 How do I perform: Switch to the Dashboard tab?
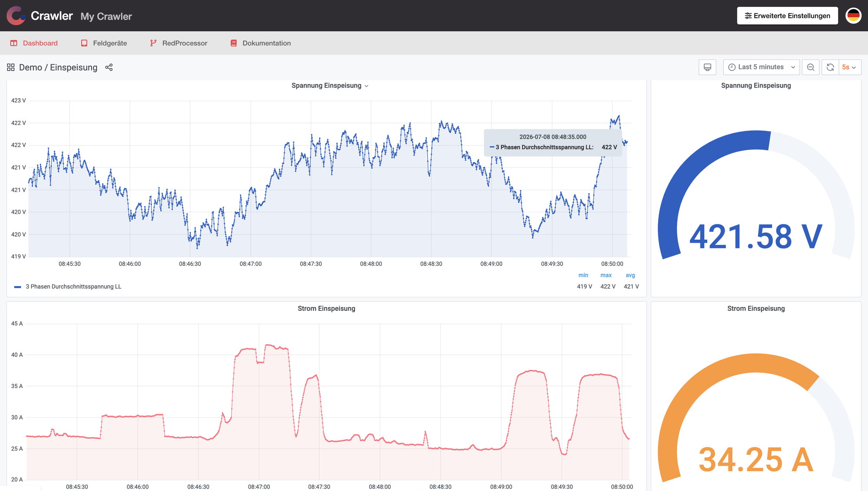pos(34,43)
